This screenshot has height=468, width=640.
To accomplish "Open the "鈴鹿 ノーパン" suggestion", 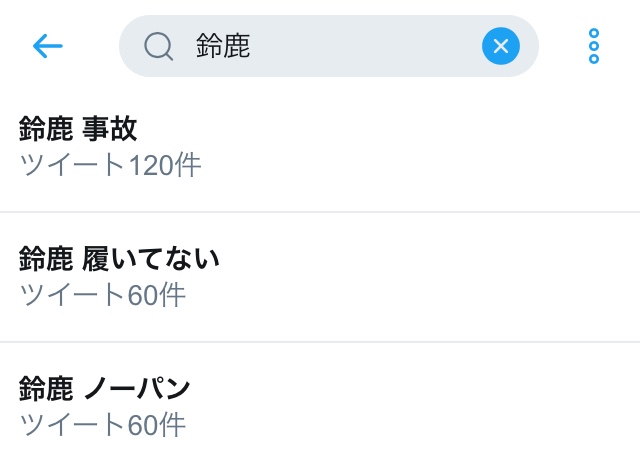I will [104, 388].
